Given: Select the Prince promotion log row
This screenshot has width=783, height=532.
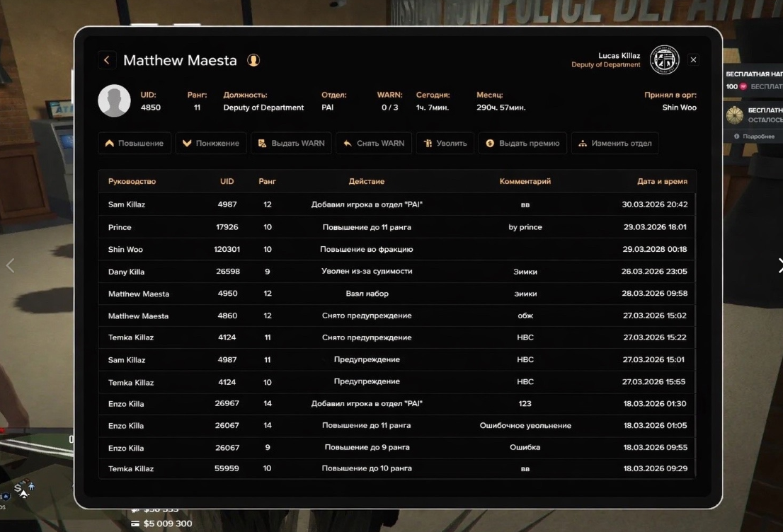Looking at the screenshot, I should point(396,227).
